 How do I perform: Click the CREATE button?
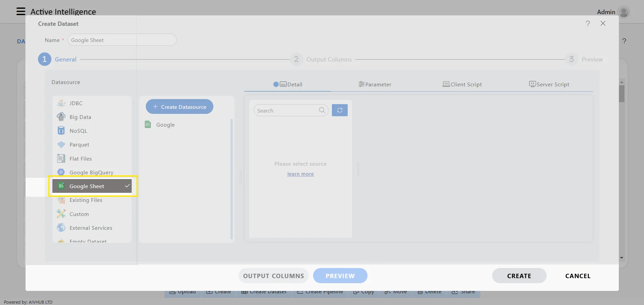click(519, 276)
